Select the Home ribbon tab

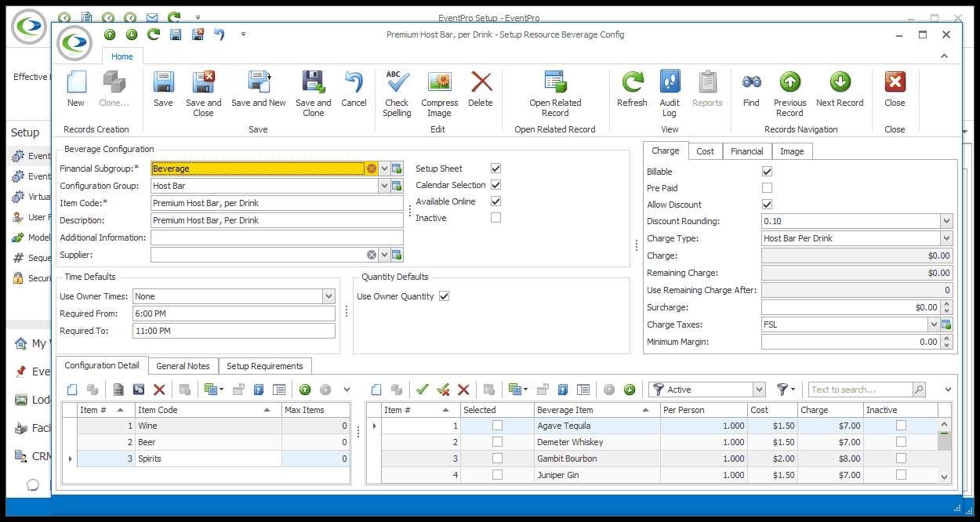(122, 56)
